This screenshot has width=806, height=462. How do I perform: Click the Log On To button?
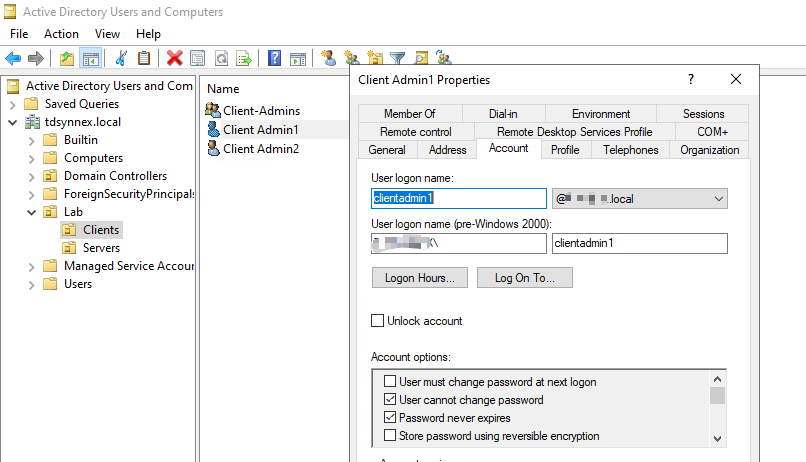click(524, 278)
